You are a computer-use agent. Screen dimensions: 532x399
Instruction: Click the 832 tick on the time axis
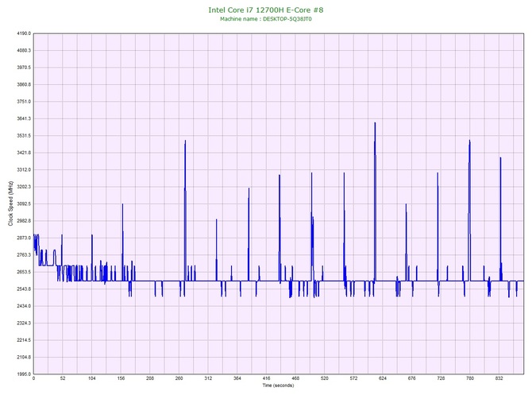pos(499,378)
